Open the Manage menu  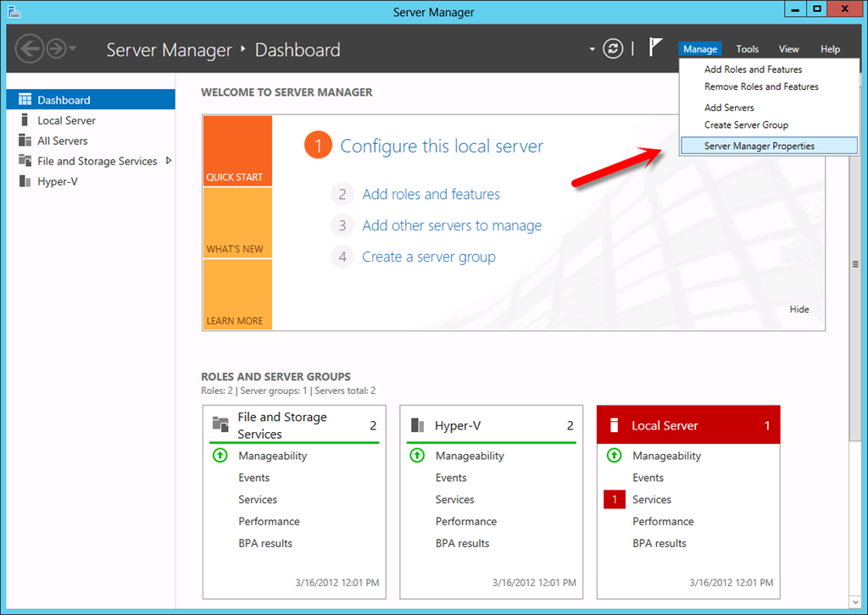tap(699, 49)
